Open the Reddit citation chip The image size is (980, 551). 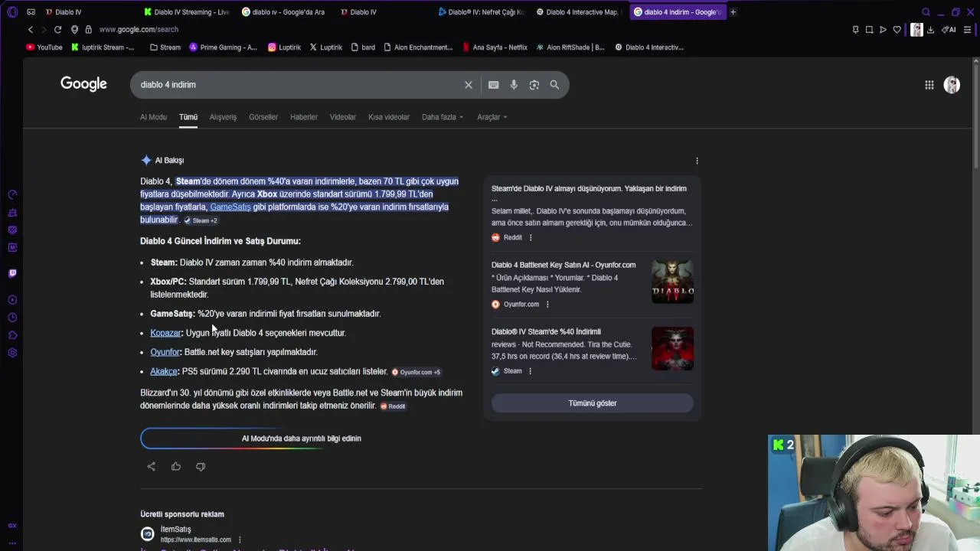(393, 406)
